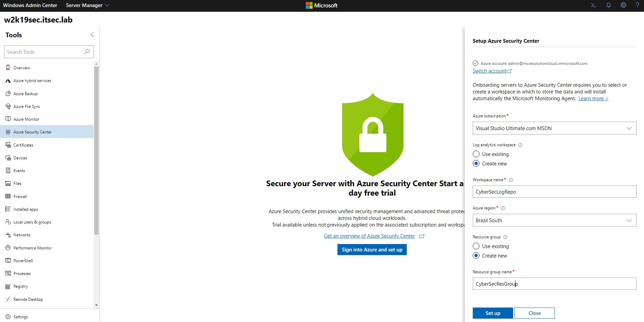Image resolution: width=644 pixels, height=322 pixels.
Task: Select Use existing for Resource group
Action: pyautogui.click(x=476, y=246)
